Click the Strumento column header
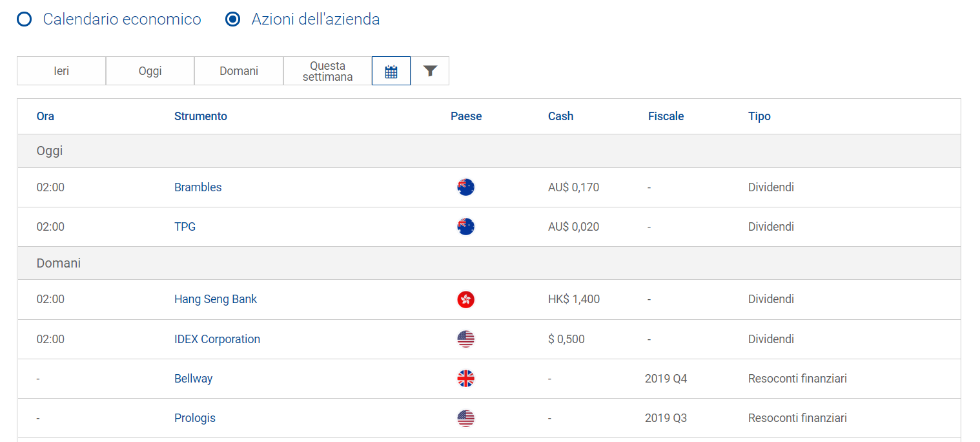The image size is (980, 442). tap(201, 116)
